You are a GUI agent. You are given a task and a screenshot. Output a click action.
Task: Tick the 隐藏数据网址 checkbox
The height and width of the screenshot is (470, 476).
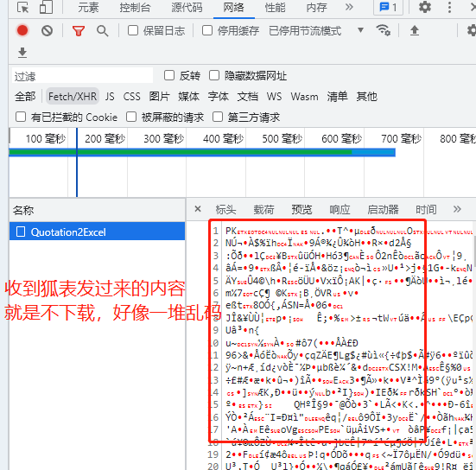click(x=214, y=75)
